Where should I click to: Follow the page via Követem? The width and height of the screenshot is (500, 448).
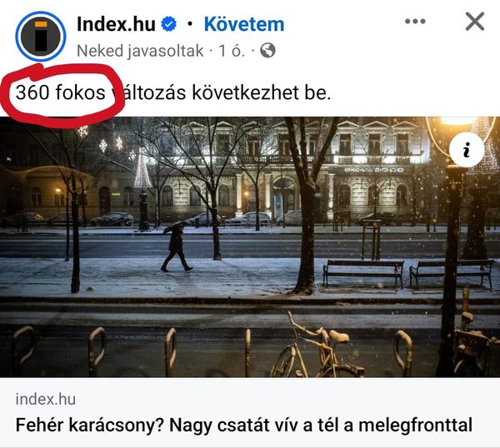point(244,24)
